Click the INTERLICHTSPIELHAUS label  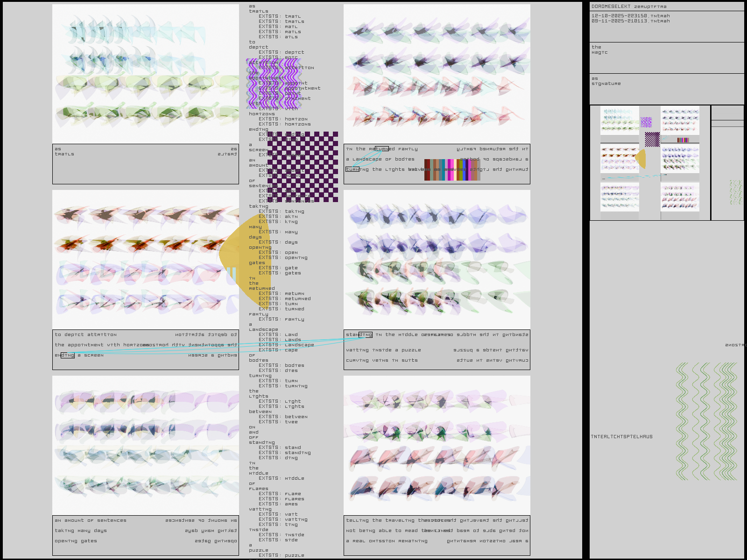click(x=621, y=437)
